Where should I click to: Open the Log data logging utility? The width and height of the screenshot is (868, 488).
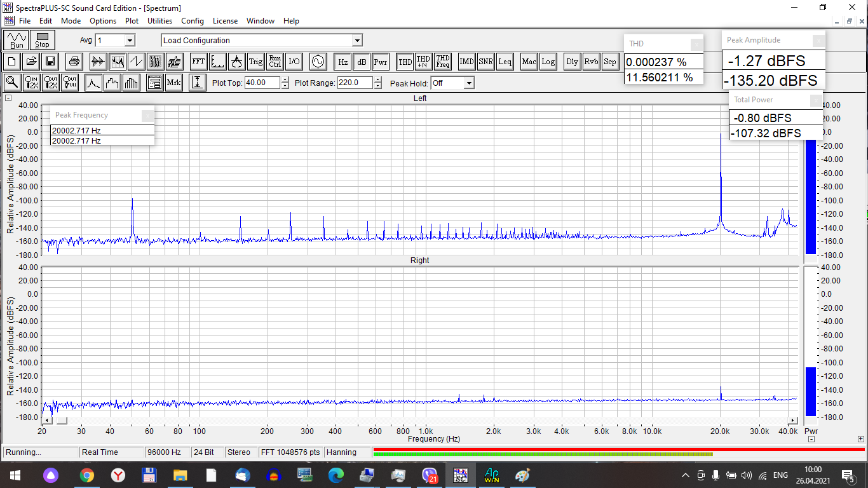tap(548, 62)
